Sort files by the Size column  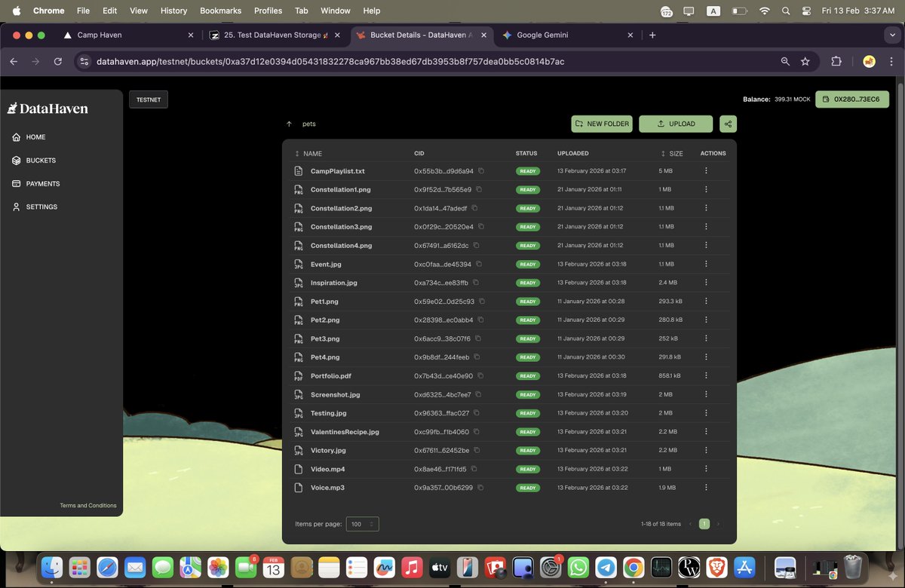point(672,154)
